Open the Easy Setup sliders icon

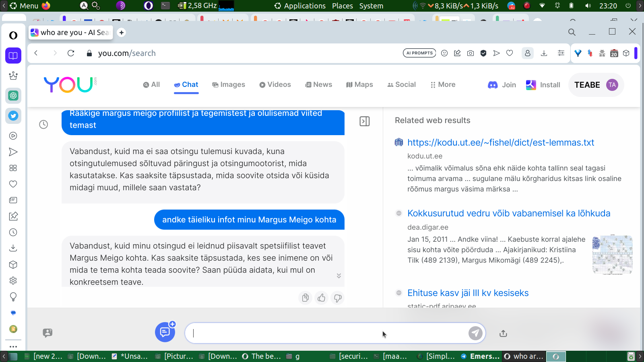pyautogui.click(x=561, y=53)
